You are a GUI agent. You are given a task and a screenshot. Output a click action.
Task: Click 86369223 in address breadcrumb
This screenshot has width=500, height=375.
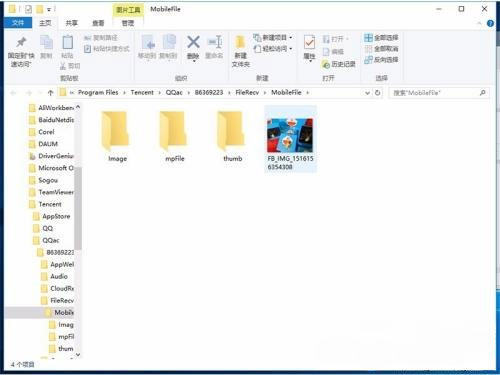[209, 92]
